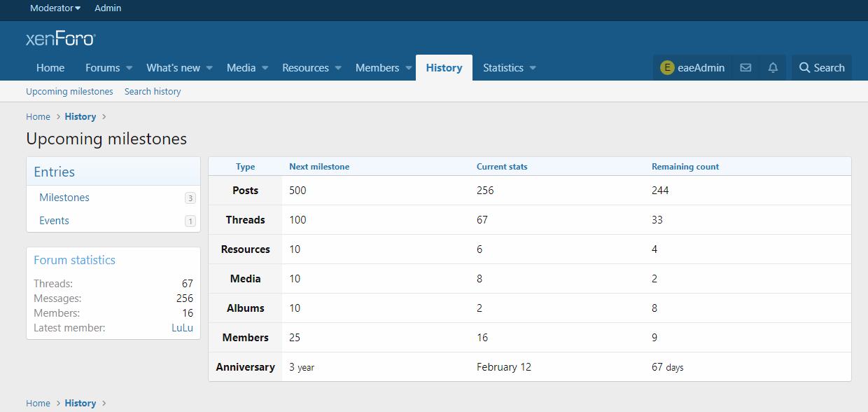
Task: Go to the Home navigation tab
Action: tap(50, 68)
